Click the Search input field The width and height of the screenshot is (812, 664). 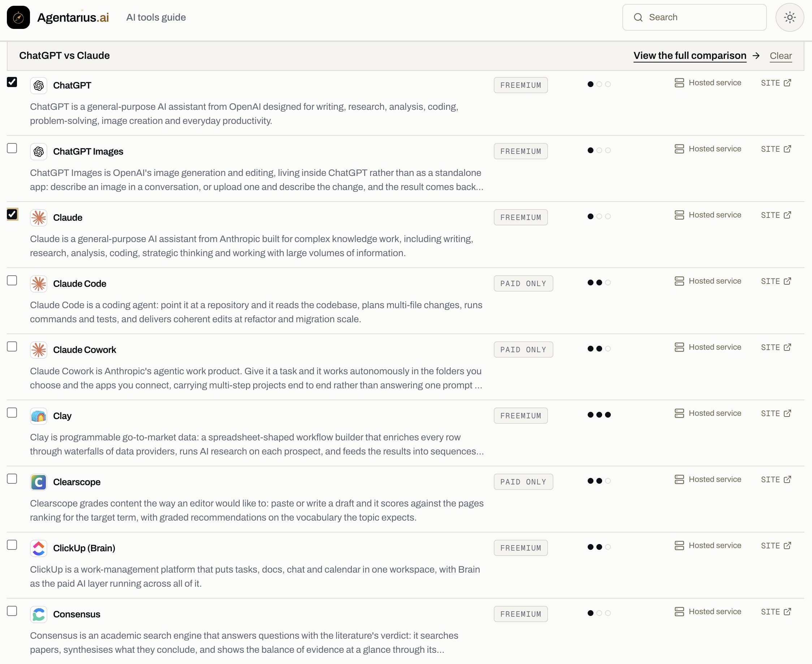coord(694,17)
